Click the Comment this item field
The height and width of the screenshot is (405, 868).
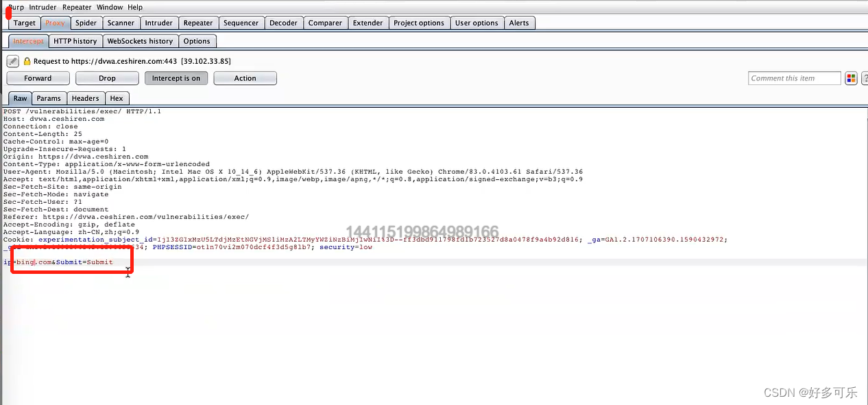[x=795, y=78]
